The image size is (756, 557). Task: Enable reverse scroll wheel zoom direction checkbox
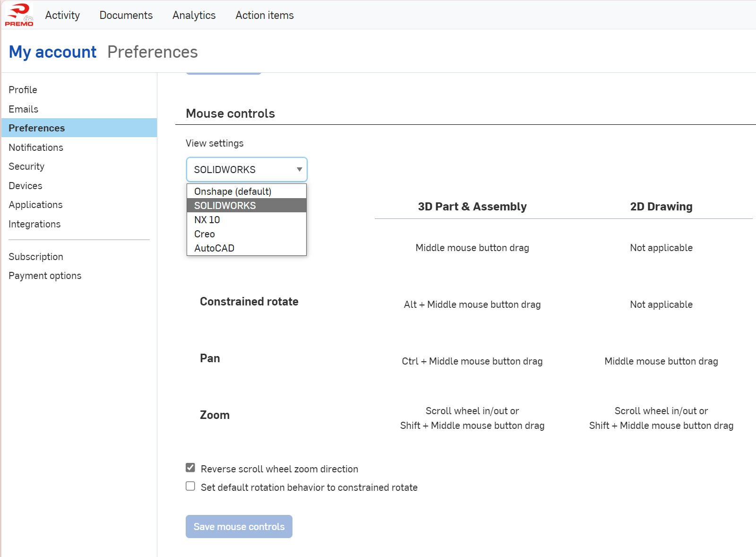(190, 468)
